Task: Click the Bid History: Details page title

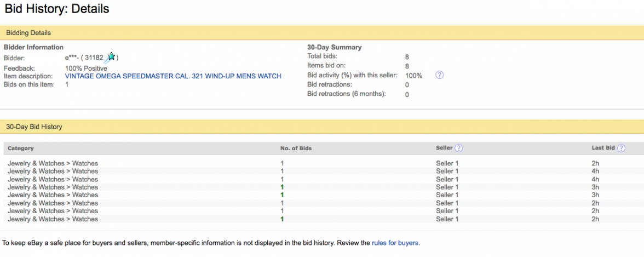Action: coord(57,9)
